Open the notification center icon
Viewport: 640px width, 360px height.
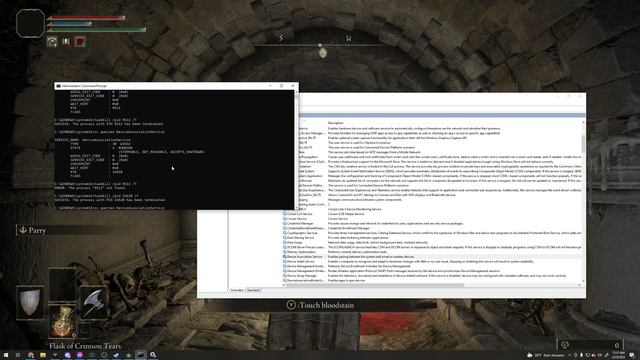(632, 356)
